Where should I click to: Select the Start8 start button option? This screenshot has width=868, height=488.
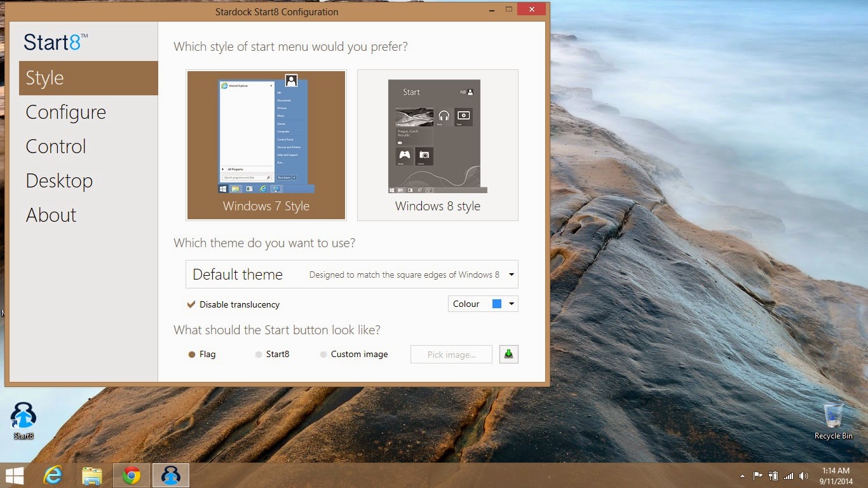pyautogui.click(x=272, y=354)
